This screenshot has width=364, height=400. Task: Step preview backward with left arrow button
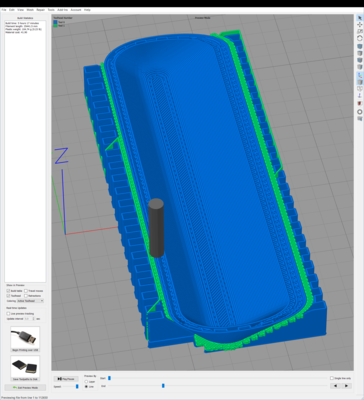(335, 386)
